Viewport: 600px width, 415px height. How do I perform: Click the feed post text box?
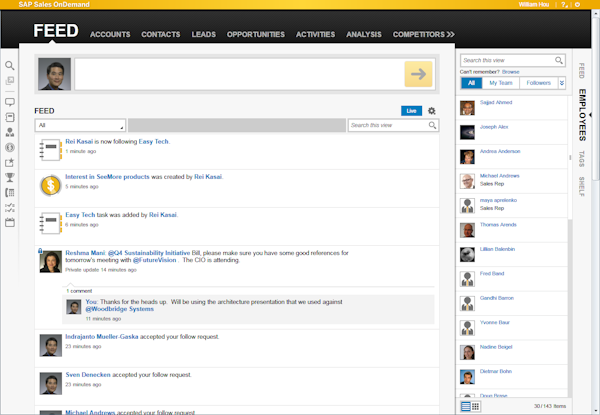click(x=238, y=74)
